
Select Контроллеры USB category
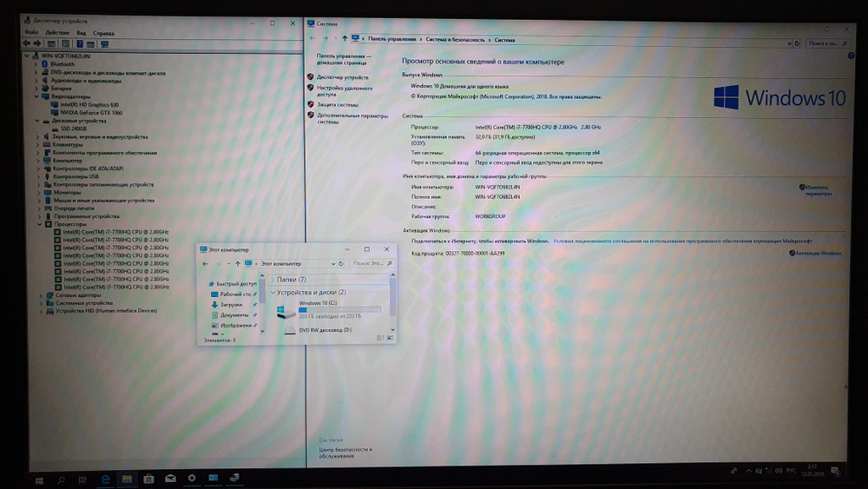(x=76, y=176)
